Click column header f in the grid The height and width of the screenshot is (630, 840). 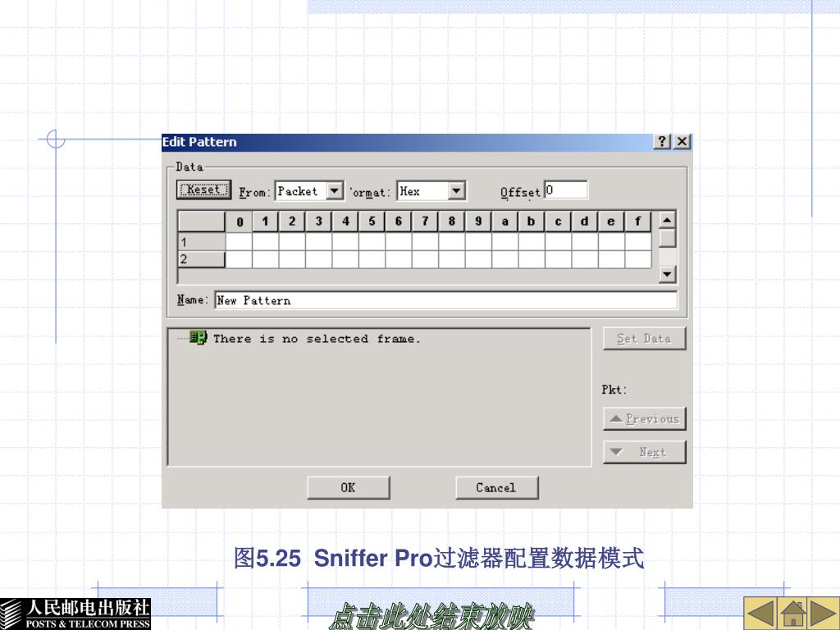pos(637,221)
